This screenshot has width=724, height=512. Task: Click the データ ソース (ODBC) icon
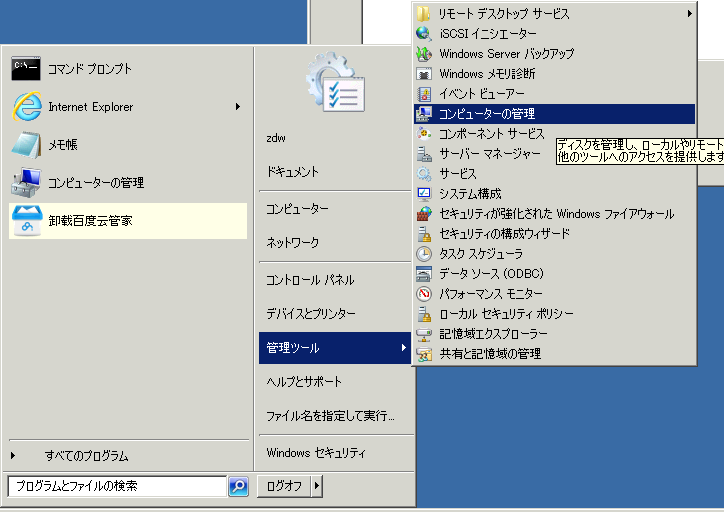[x=423, y=274]
